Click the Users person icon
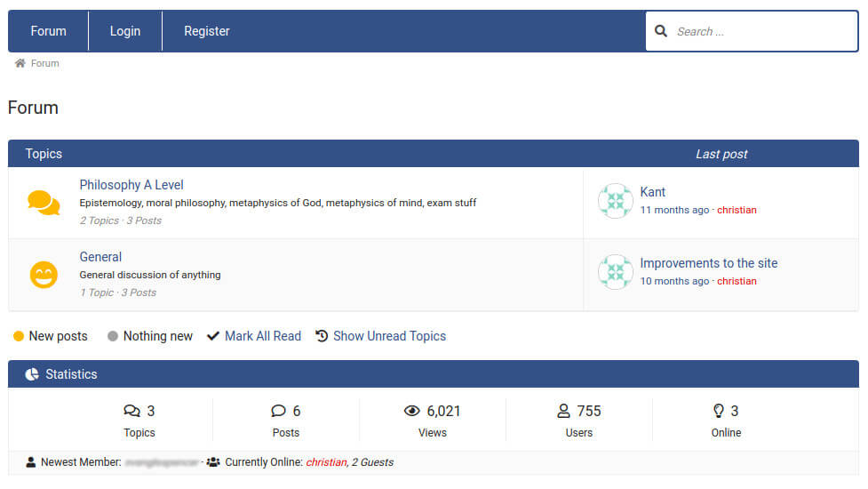The width and height of the screenshot is (868, 489). [x=563, y=411]
